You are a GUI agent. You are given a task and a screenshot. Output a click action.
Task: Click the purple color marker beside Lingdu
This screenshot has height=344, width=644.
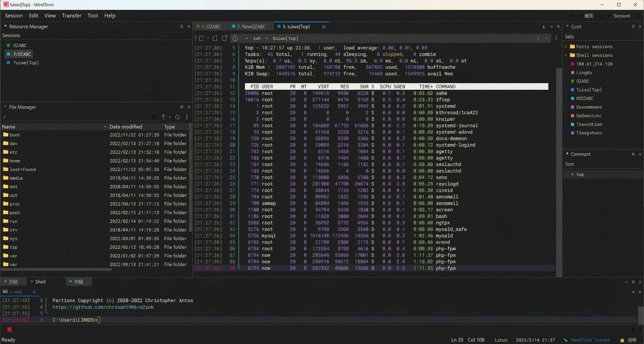point(573,73)
